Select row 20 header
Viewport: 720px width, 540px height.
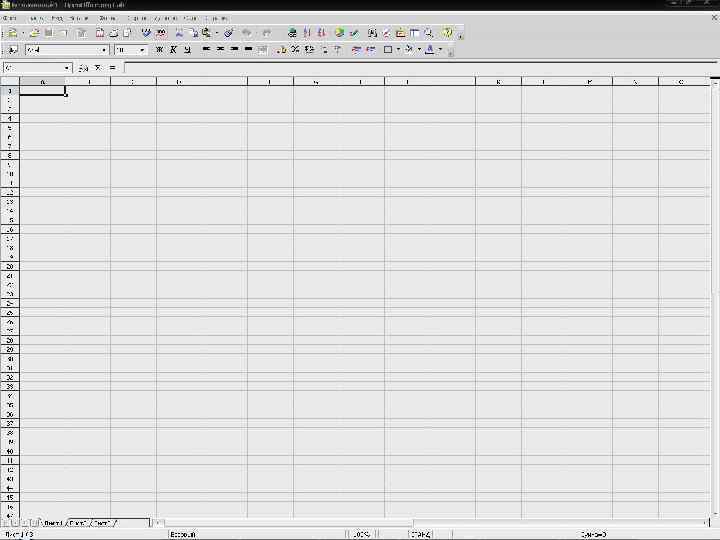click(10, 266)
